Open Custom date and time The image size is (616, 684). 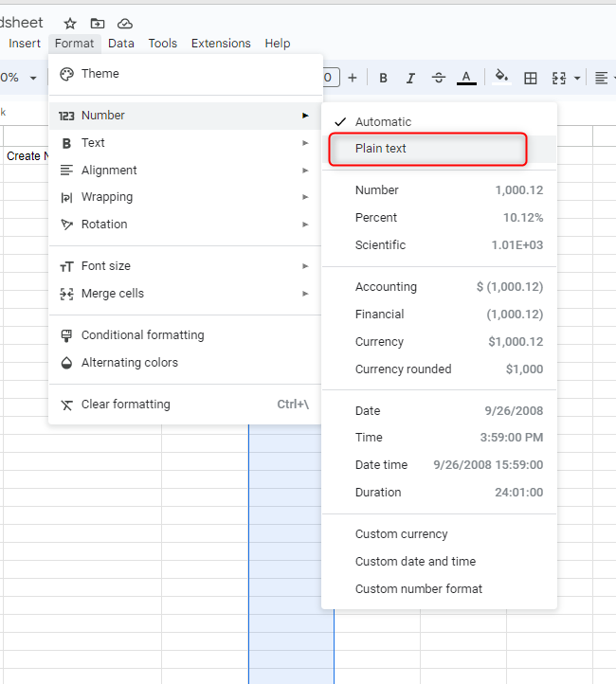click(x=440, y=562)
